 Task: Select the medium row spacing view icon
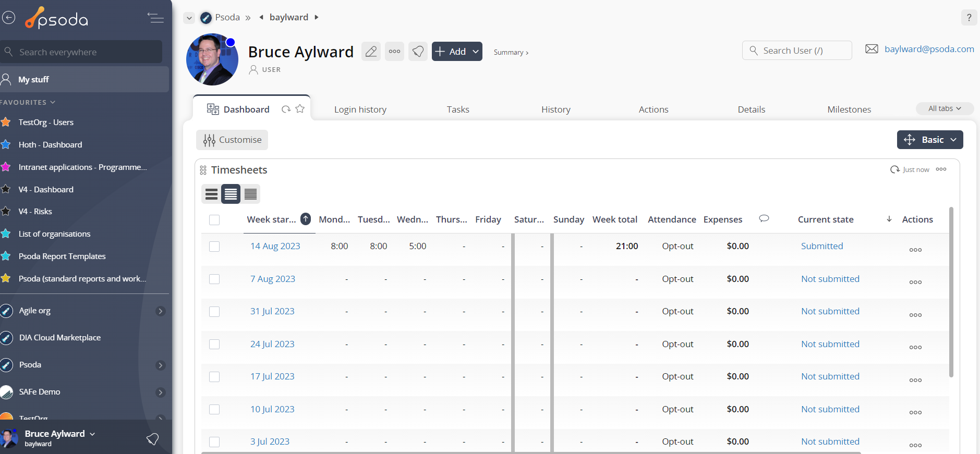coord(231,194)
